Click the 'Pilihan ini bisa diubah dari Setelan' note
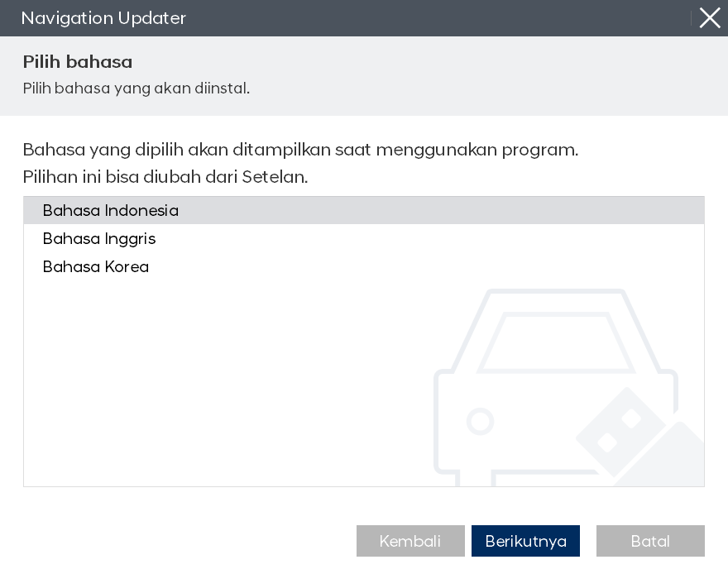Image resolution: width=728 pixels, height=574 pixels. [x=165, y=177]
